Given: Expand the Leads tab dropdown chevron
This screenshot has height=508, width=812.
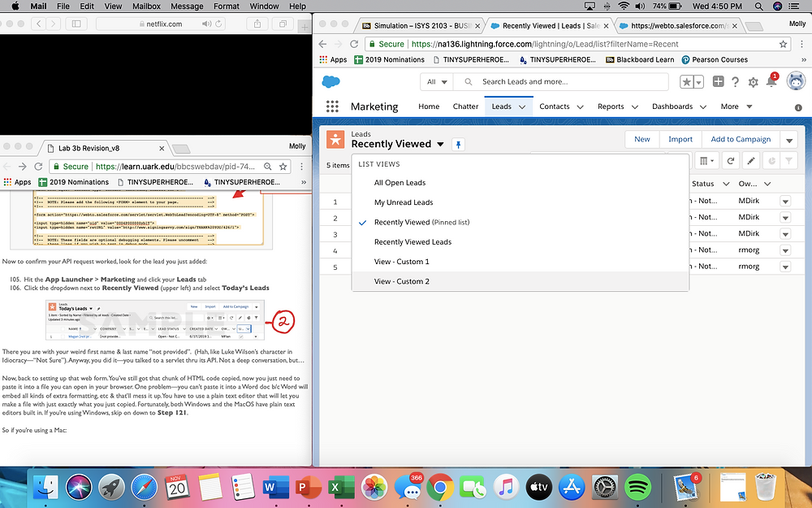Looking at the screenshot, I should tap(522, 106).
